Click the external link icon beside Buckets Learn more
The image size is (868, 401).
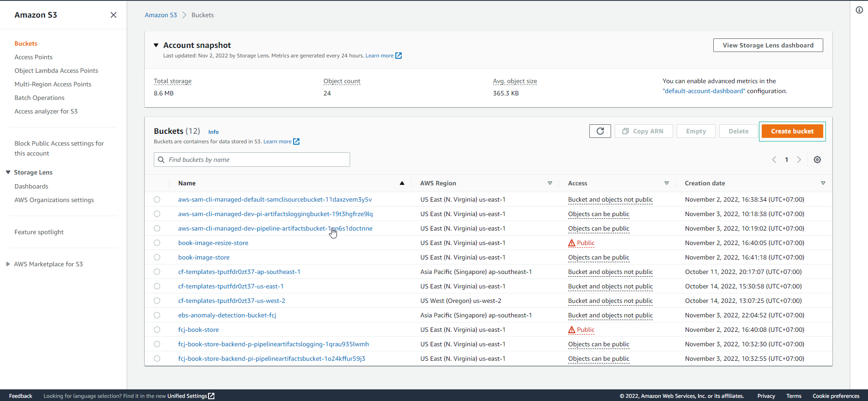[x=296, y=142]
